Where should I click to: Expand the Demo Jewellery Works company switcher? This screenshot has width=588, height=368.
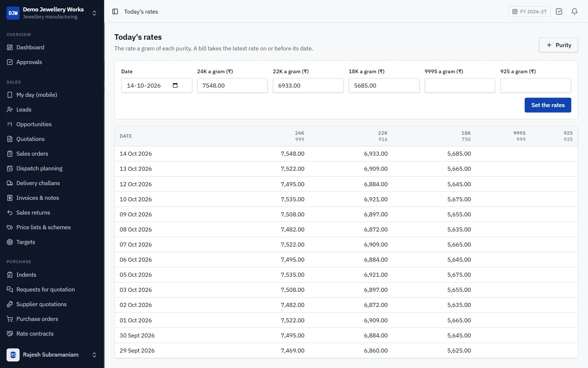(x=94, y=13)
